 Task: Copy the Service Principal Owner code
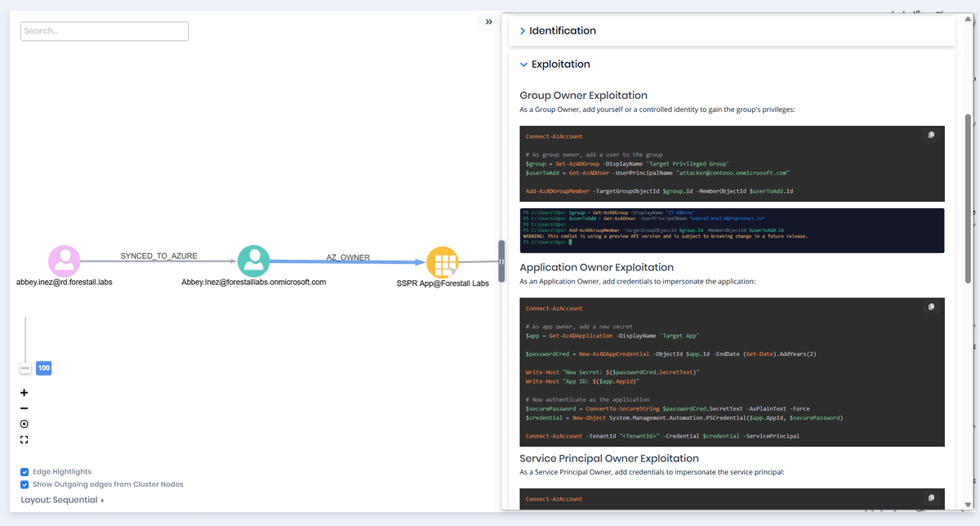pos(931,497)
